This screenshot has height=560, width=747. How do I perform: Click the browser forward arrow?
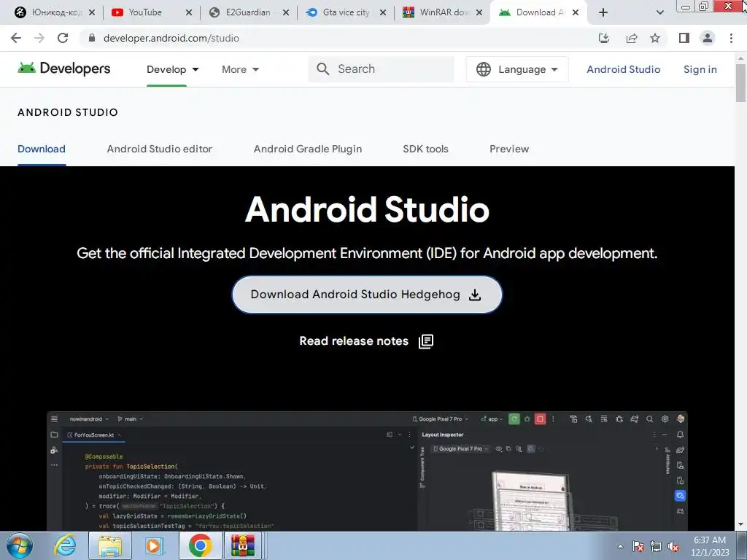pyautogui.click(x=39, y=38)
